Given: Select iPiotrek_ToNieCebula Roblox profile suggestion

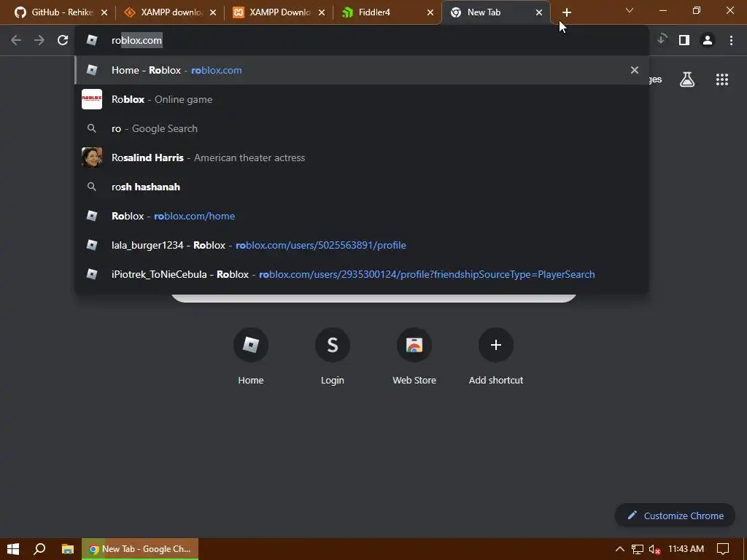Looking at the screenshot, I should point(362,274).
